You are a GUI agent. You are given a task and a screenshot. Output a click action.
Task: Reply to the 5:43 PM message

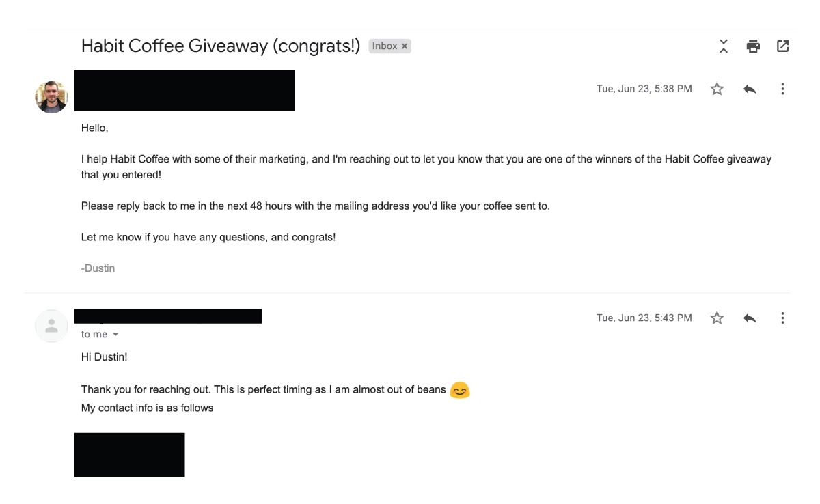tap(750, 318)
